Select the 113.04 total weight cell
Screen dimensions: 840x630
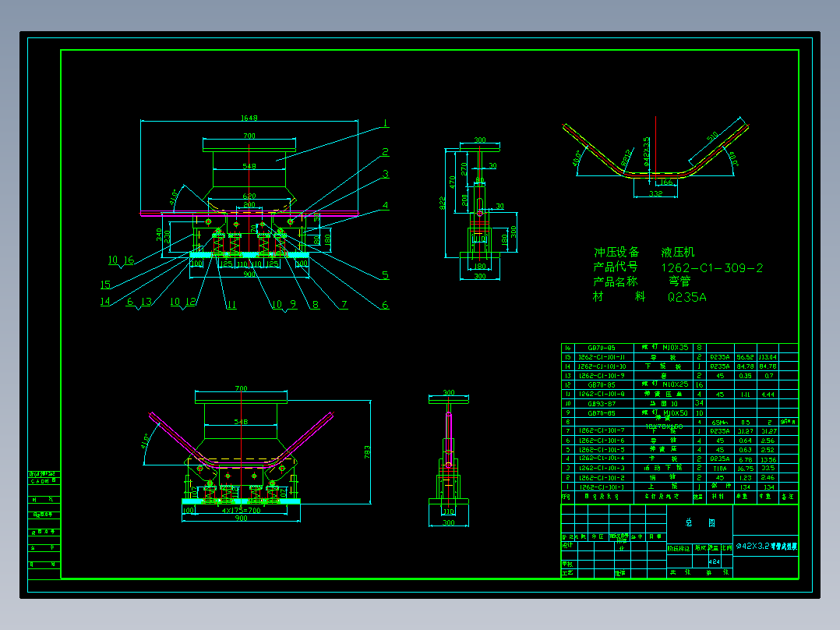coord(768,357)
